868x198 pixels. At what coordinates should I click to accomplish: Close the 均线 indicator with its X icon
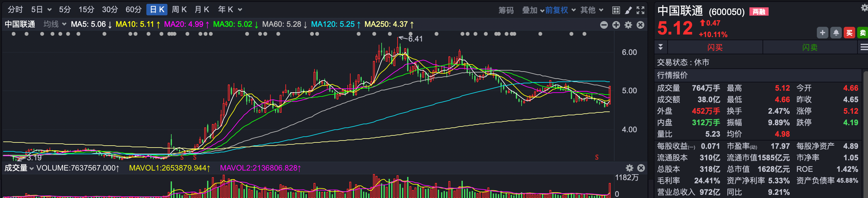coord(640,25)
